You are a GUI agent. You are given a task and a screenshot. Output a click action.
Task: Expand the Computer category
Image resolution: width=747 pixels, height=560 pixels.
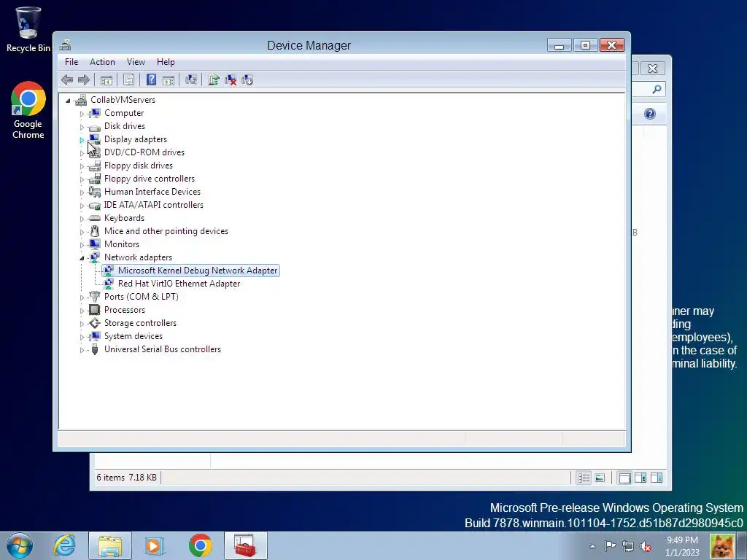click(x=82, y=114)
